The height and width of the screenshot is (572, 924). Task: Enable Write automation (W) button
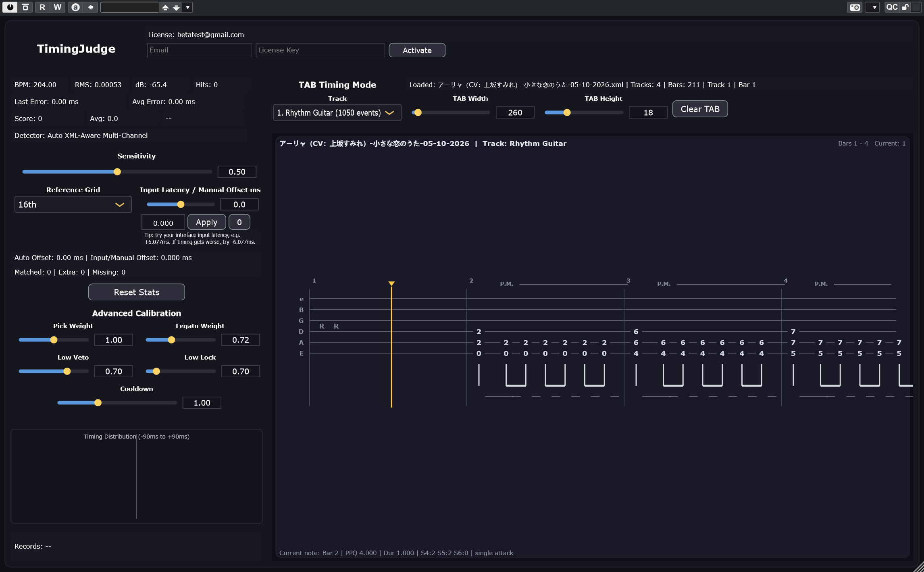58,7
